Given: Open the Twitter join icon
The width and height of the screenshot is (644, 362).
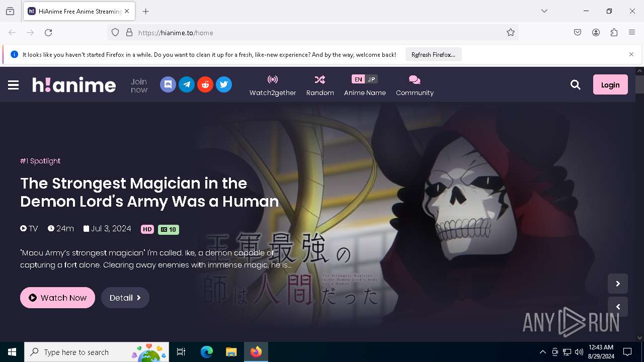Looking at the screenshot, I should click(224, 84).
